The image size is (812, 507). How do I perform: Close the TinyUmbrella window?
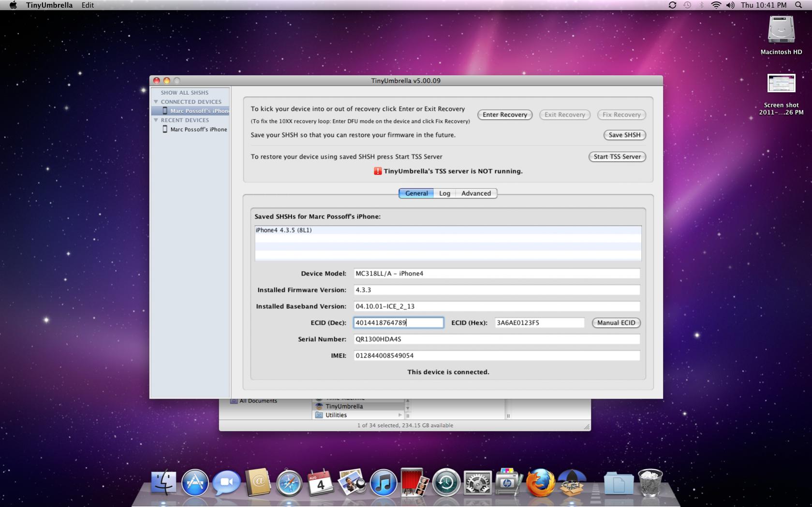click(156, 81)
